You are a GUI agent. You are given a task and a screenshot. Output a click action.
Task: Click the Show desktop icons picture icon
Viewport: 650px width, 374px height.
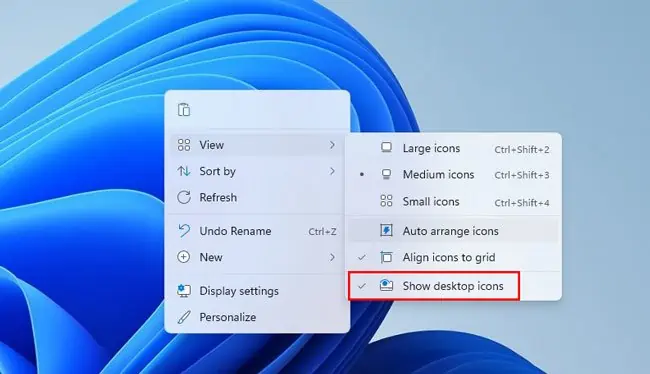point(386,285)
